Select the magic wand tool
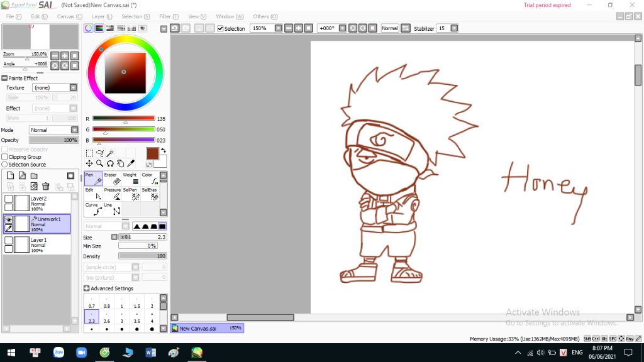The image size is (644, 362). (110, 153)
